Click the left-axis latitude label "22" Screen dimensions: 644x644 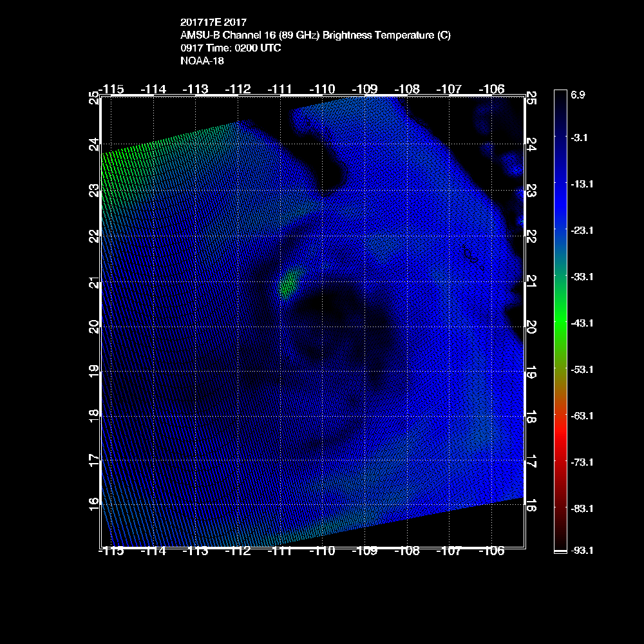pyautogui.click(x=94, y=236)
